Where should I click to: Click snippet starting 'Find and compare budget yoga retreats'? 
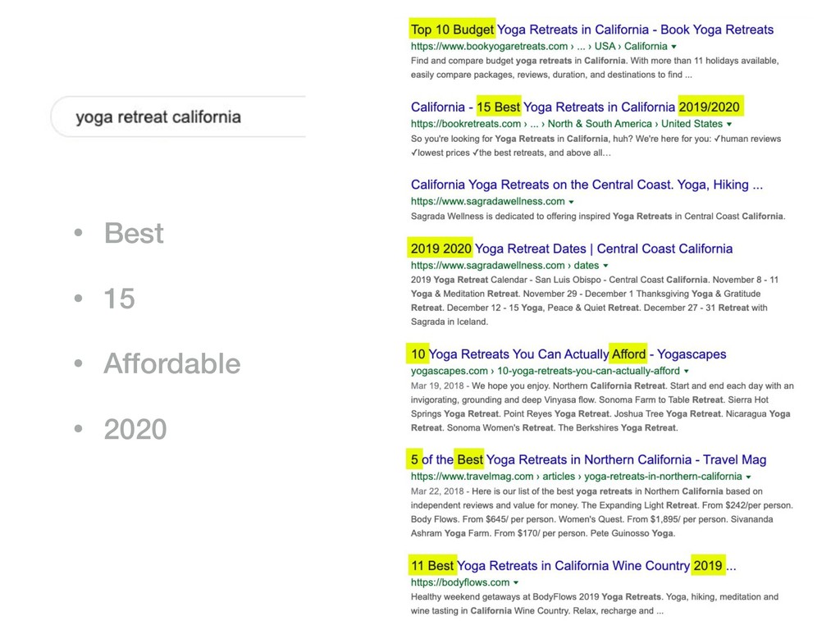pyautogui.click(x=595, y=67)
